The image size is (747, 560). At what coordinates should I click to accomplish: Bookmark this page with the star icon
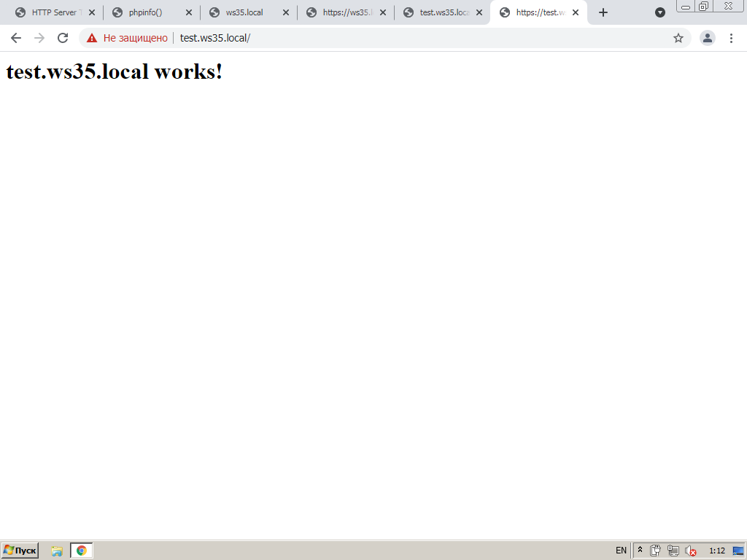pos(678,38)
